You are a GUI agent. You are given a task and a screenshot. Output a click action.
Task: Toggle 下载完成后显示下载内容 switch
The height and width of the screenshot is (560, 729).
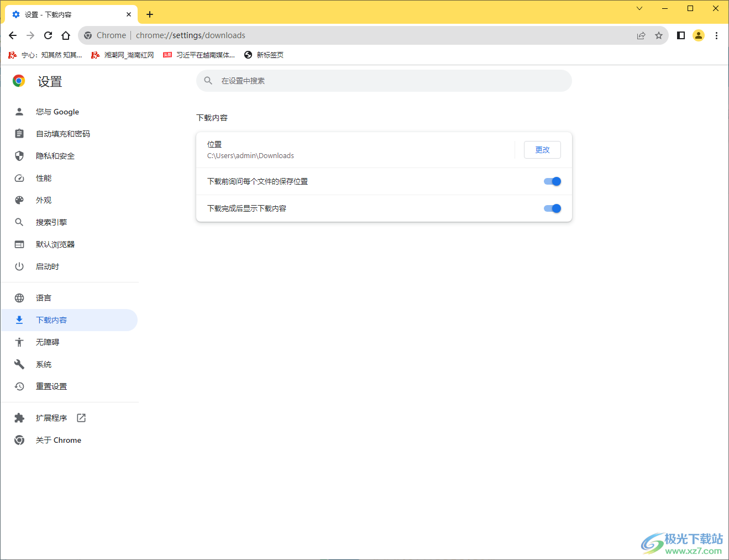point(552,208)
